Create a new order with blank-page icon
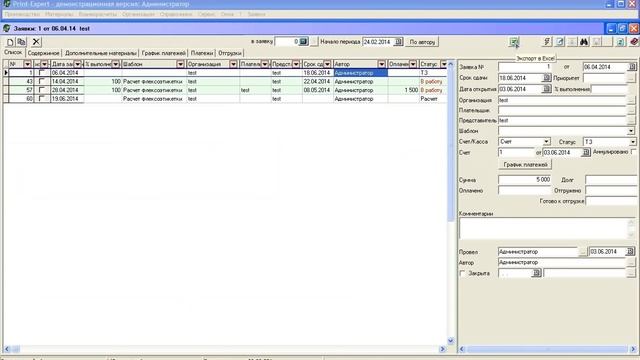Screen dimensions: 640x360 pos(10,42)
